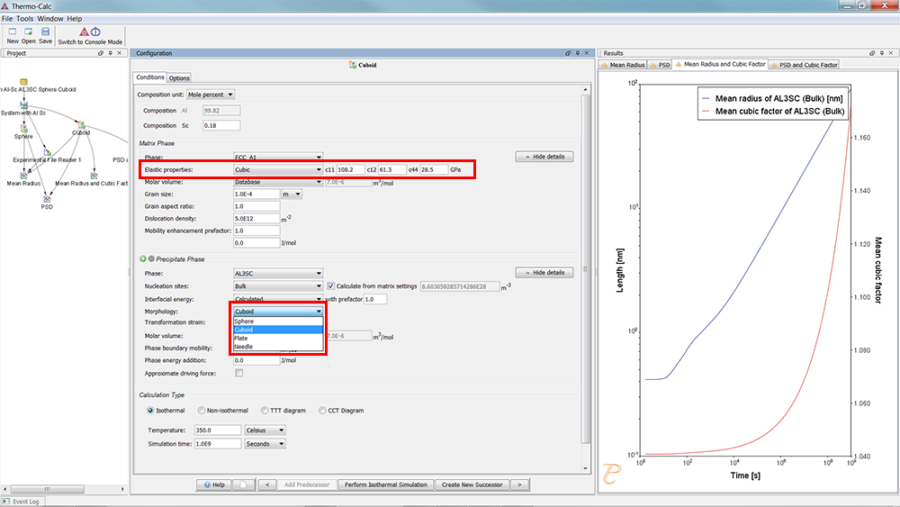Open the Tools menu
Viewport: 900px width, 507px height.
[x=25, y=18]
